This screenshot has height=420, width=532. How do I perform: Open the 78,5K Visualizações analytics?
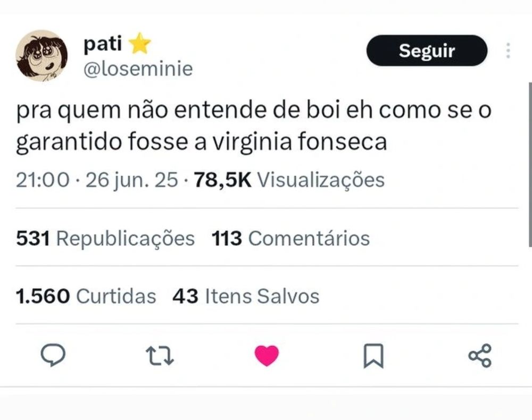pyautogui.click(x=289, y=180)
